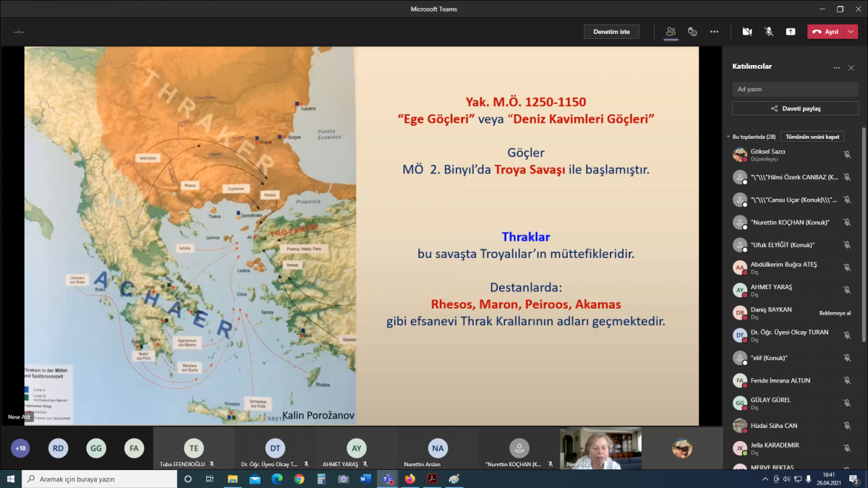Open the reactions and raise hand icon
The height and width of the screenshot is (488, 868).
[x=692, y=32]
